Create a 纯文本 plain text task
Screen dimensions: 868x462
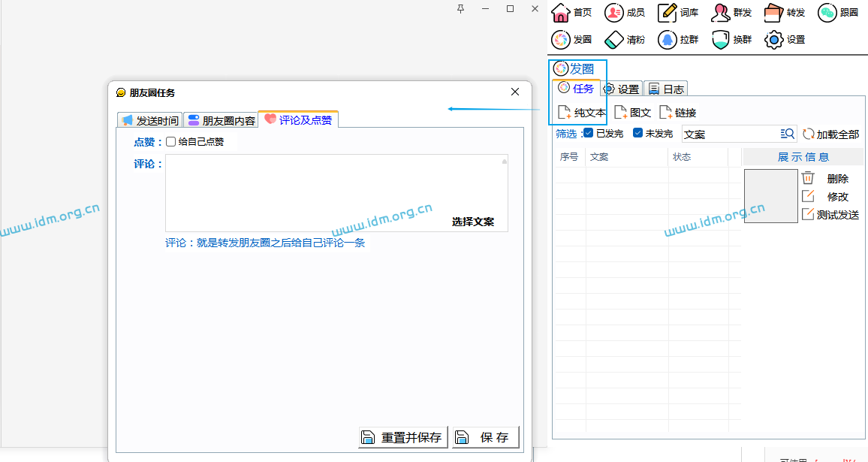[x=582, y=113]
